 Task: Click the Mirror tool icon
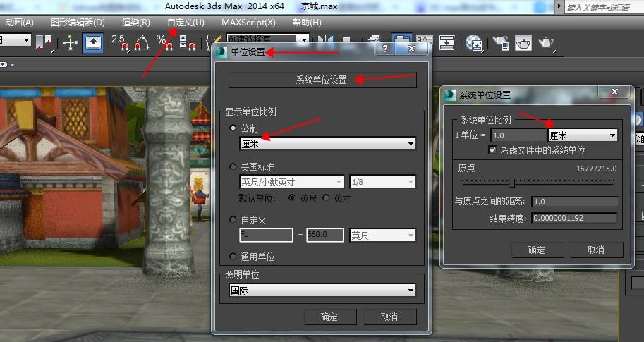[x=325, y=39]
